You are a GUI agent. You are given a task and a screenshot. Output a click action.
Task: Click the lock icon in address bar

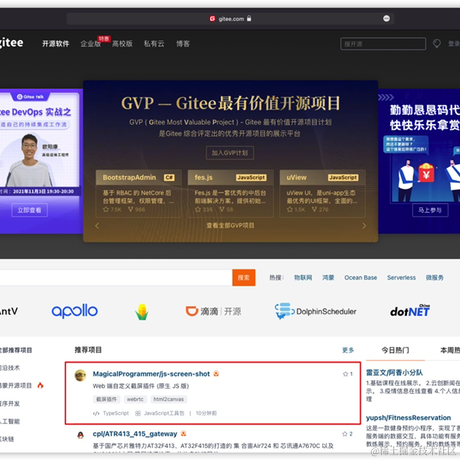coord(249,18)
